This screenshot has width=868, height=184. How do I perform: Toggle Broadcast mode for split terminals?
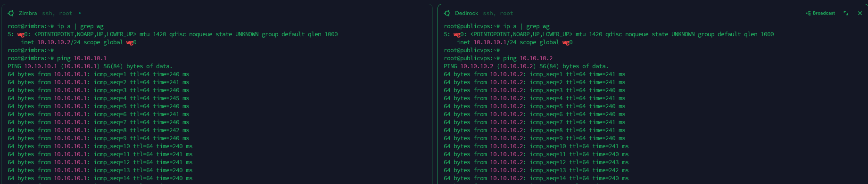click(x=820, y=13)
